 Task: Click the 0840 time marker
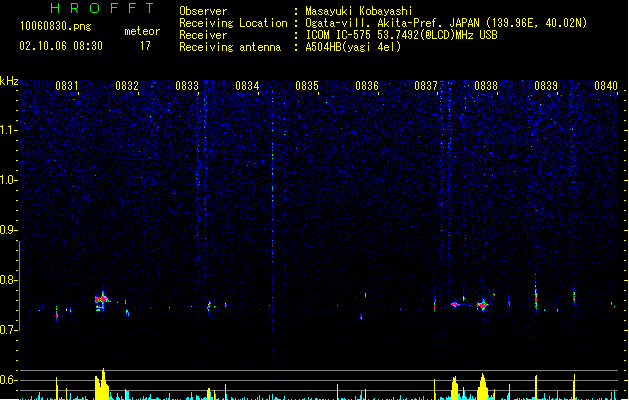tap(606, 86)
